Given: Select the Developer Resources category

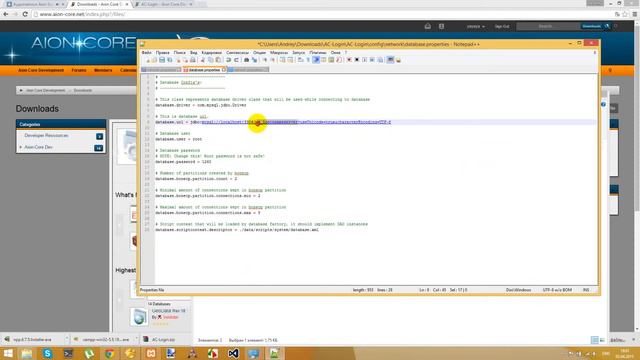Looking at the screenshot, I should [x=46, y=136].
